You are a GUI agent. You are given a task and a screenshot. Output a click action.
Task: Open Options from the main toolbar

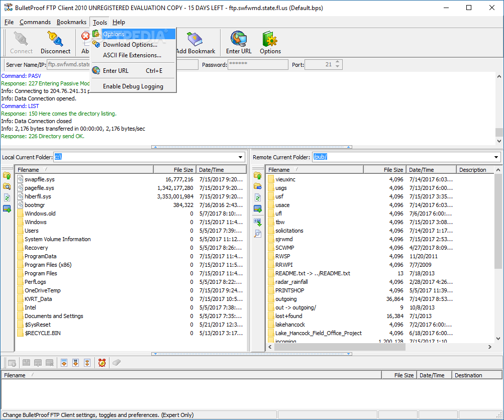pos(270,42)
